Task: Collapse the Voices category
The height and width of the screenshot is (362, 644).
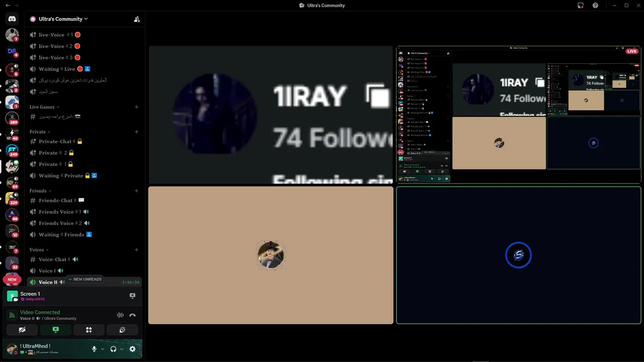Action: 39,249
